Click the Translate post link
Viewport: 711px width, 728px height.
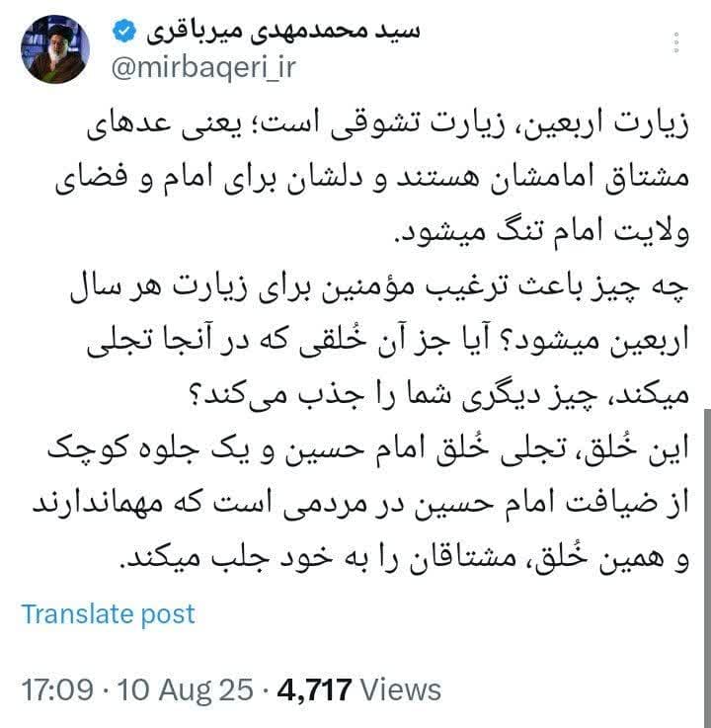(x=109, y=614)
